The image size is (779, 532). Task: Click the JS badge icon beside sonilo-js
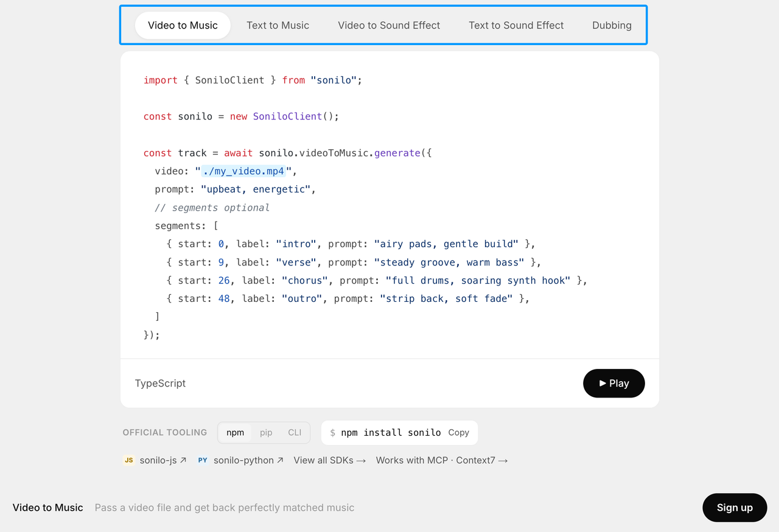129,460
